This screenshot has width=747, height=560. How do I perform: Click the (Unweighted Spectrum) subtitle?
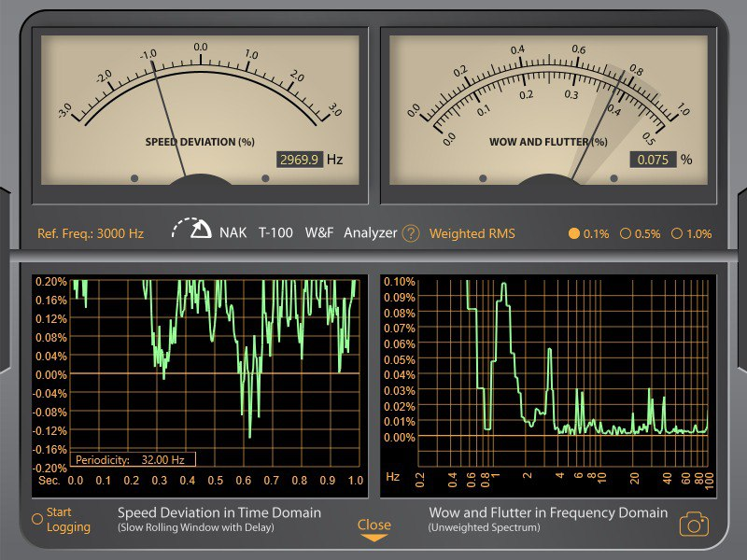point(484,527)
